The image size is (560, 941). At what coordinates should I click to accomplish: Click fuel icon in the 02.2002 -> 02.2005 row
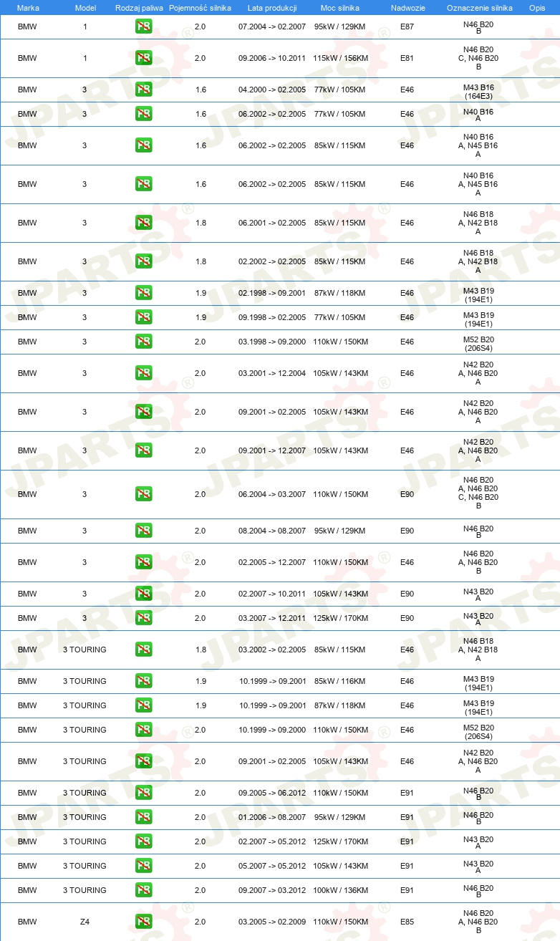(143, 261)
